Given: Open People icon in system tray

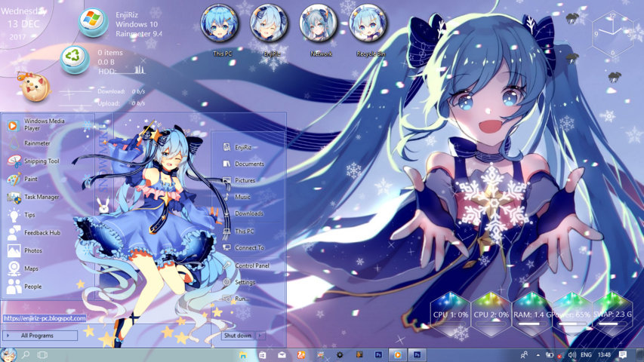Looking at the screenshot, I should (524, 355).
